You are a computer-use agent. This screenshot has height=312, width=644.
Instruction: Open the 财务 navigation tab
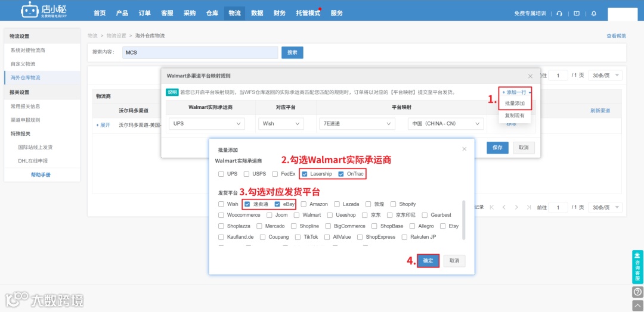(x=279, y=13)
